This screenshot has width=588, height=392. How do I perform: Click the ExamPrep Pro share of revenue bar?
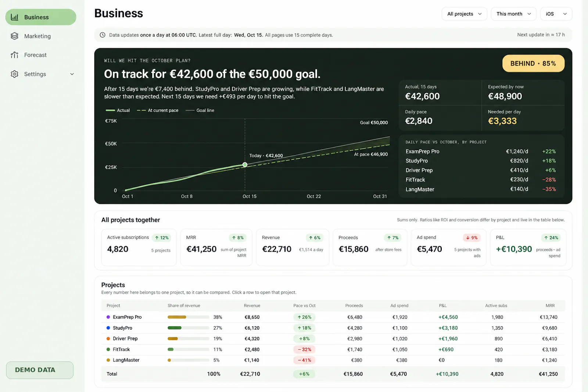click(188, 317)
